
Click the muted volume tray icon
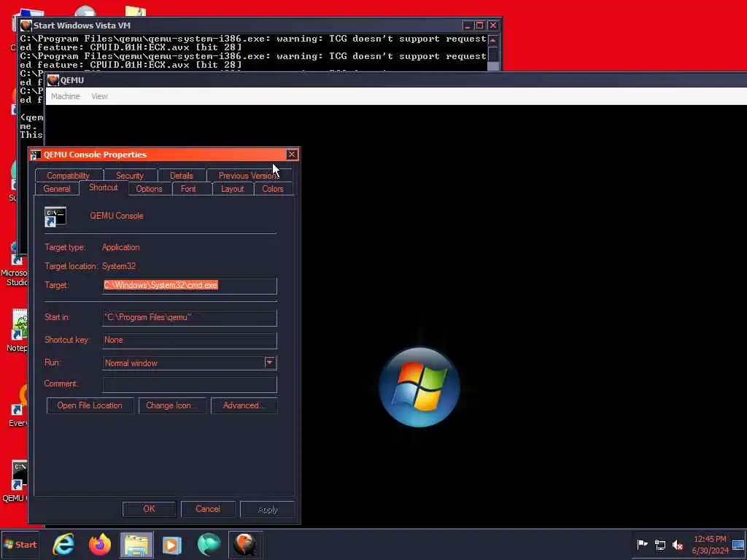click(x=678, y=545)
